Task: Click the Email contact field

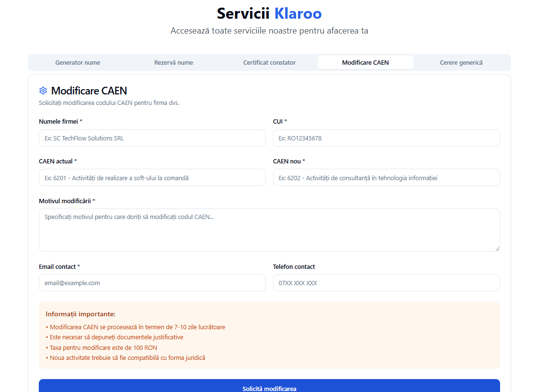Action: tap(152, 283)
